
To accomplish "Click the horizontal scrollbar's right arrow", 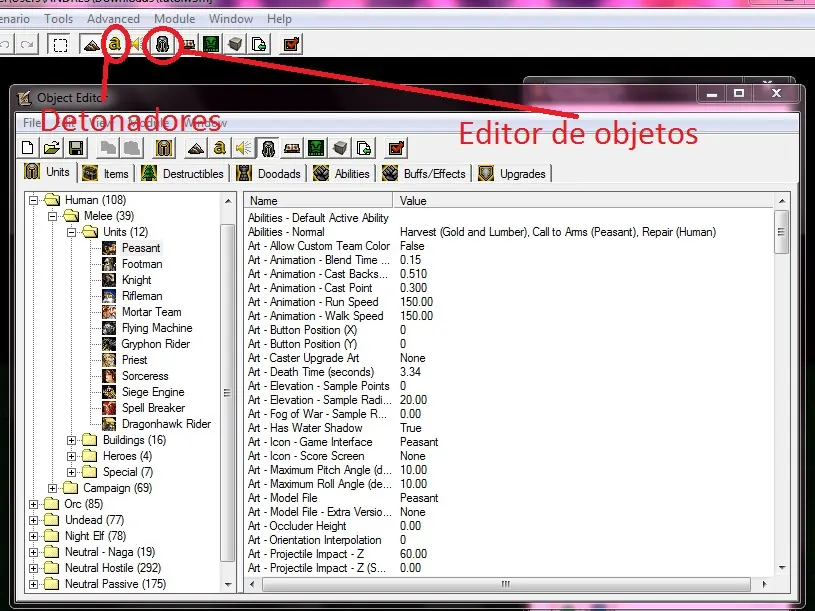I will [x=764, y=585].
